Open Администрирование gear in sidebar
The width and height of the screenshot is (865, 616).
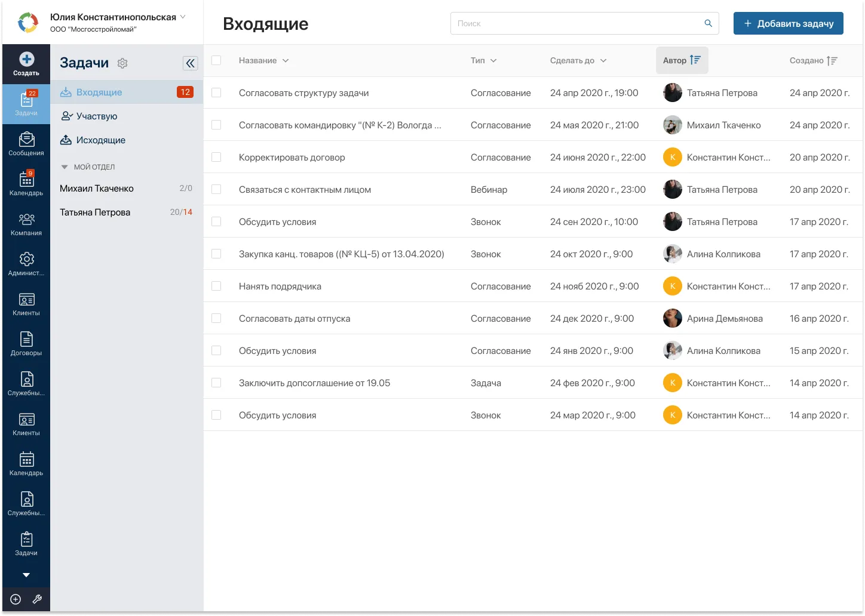[26, 264]
